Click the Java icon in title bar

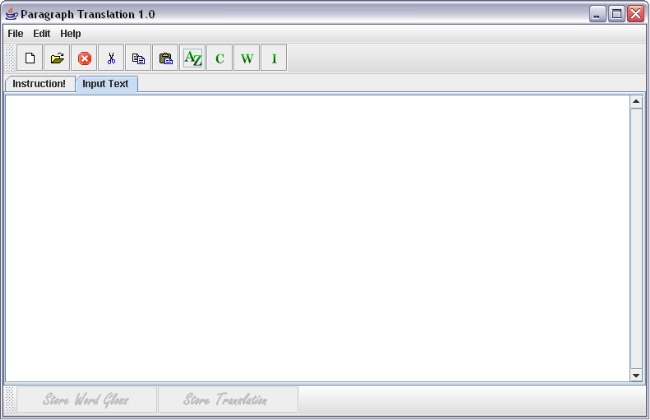[x=11, y=14]
